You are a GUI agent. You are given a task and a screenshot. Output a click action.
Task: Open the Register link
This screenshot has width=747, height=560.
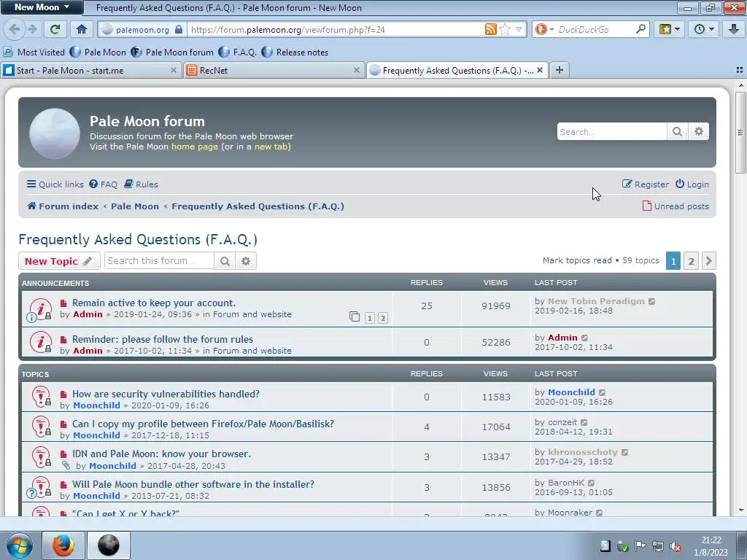click(x=646, y=184)
